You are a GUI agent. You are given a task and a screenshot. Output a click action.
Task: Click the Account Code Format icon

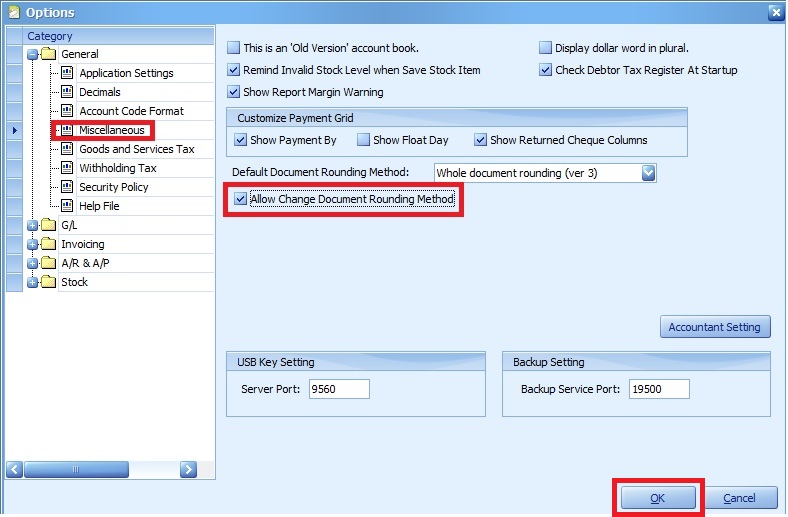click(68, 111)
